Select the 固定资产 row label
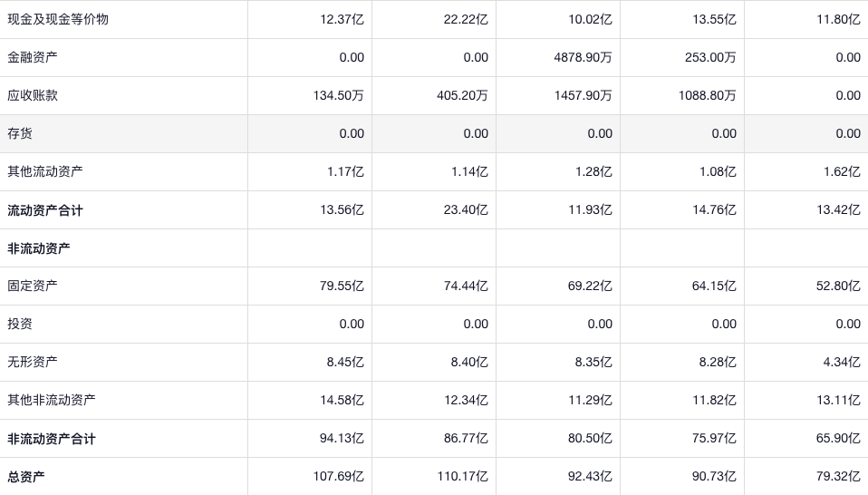Viewport: 868px width, 495px height. pyautogui.click(x=33, y=286)
